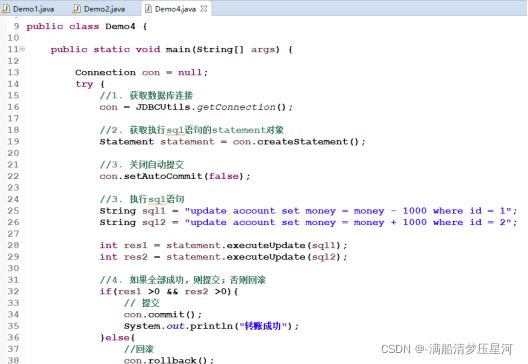Switch to the Demo2.java tab

(x=99, y=9)
